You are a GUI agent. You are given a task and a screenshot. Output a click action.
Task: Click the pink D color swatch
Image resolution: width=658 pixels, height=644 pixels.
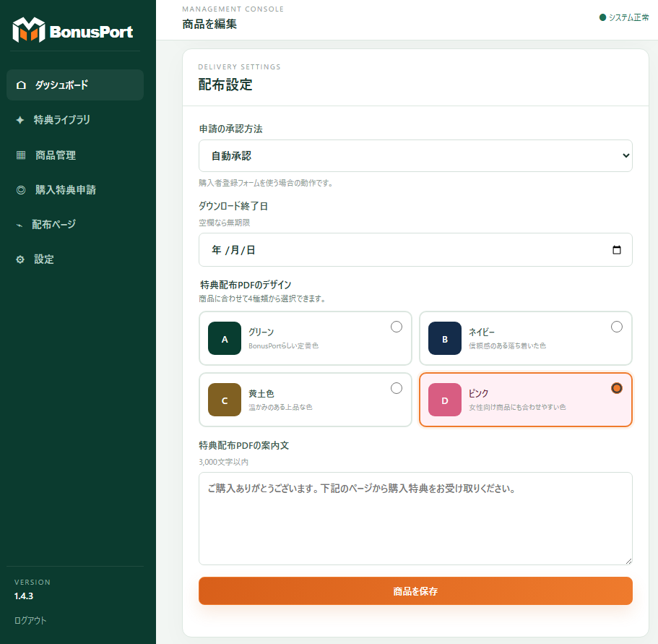click(445, 400)
